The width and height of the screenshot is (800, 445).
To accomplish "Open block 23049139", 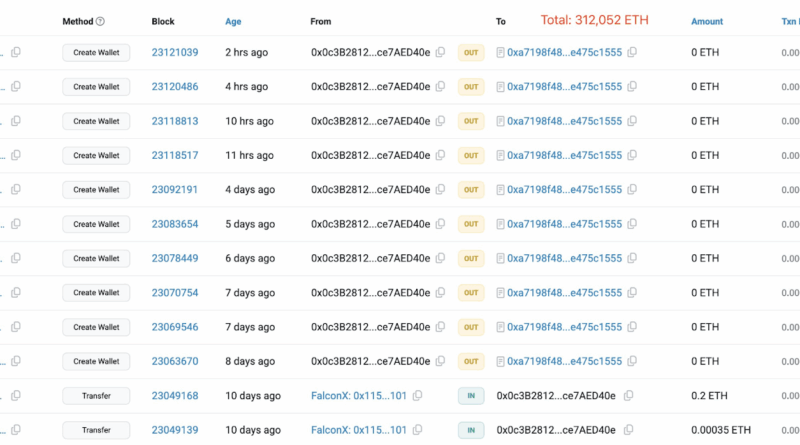I will [174, 430].
